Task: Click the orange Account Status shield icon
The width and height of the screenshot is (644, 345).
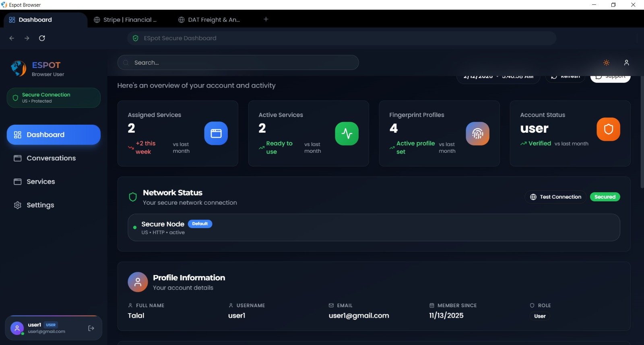Action: click(x=608, y=129)
